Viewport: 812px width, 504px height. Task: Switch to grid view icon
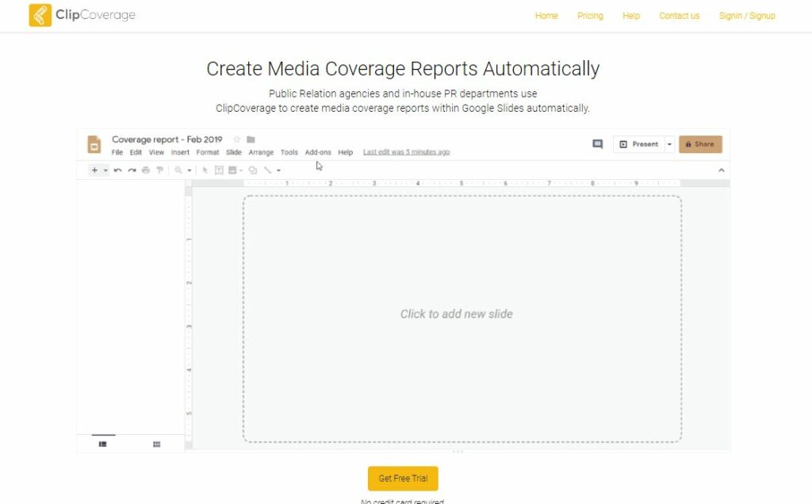point(156,444)
